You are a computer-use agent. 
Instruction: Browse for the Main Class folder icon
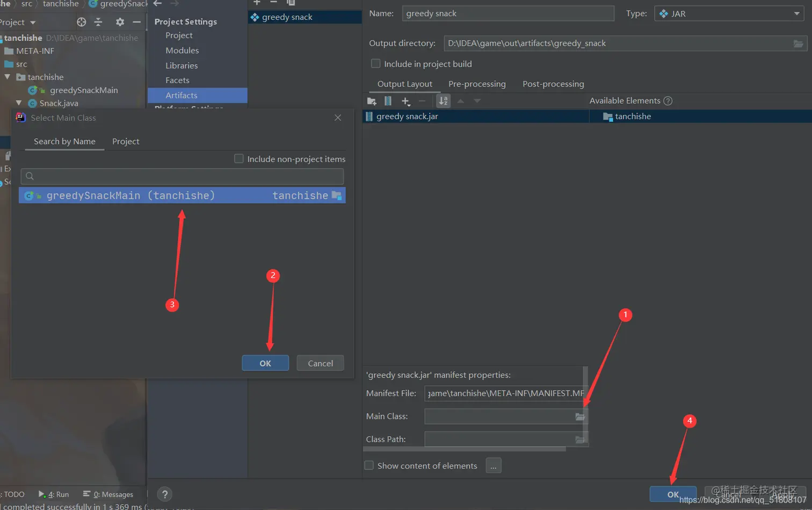580,416
